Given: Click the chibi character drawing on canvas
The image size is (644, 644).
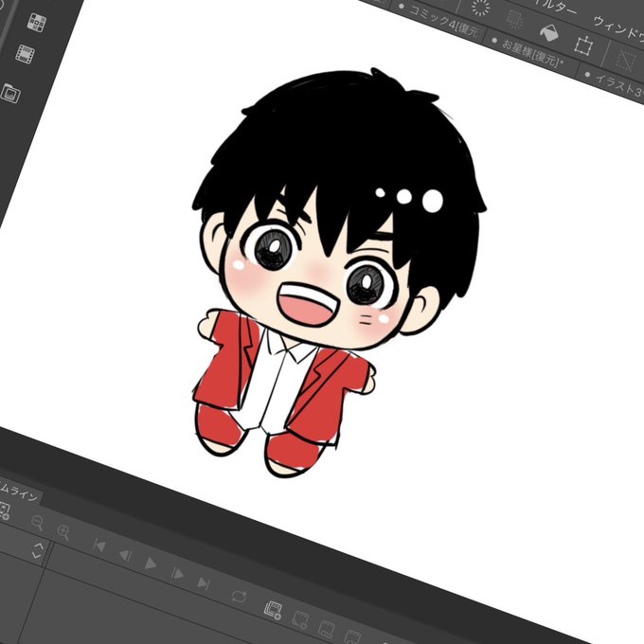Looking at the screenshot, I should tap(339, 271).
